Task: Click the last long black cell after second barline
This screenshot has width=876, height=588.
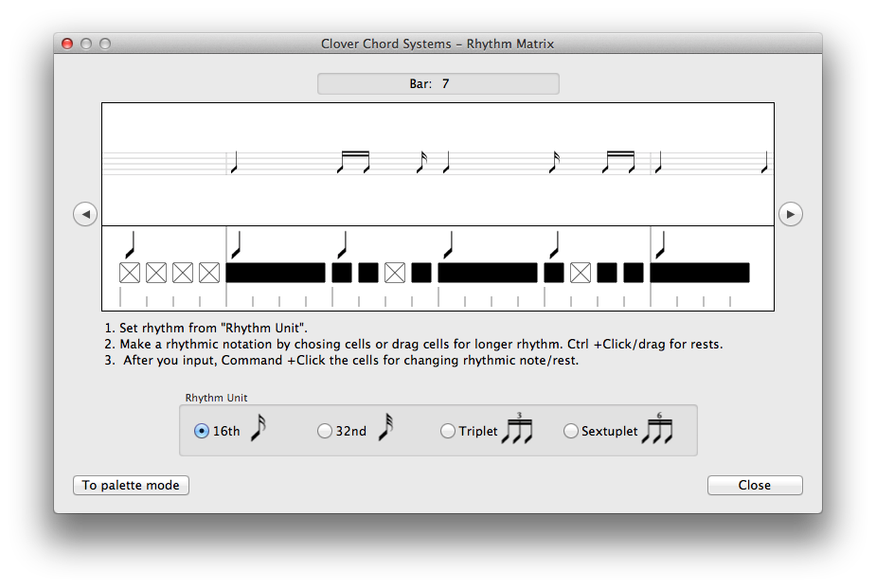Action: (x=700, y=273)
